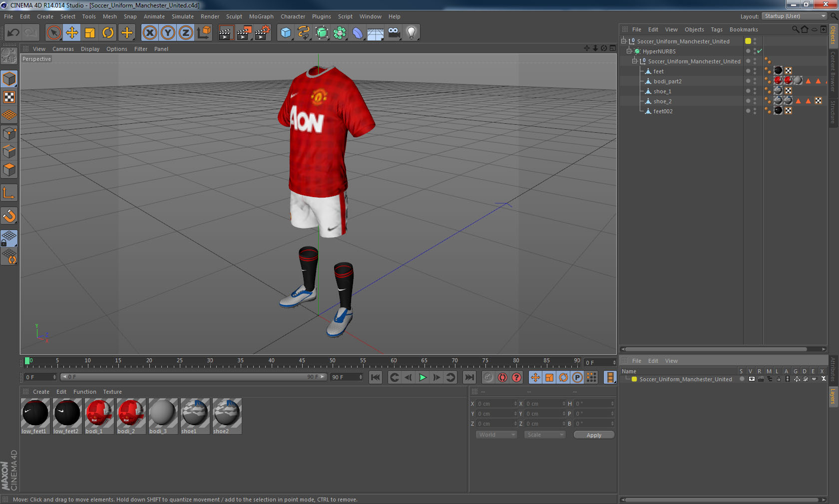This screenshot has height=504, width=839.
Task: Open Edit Render Settings
Action: point(263,33)
